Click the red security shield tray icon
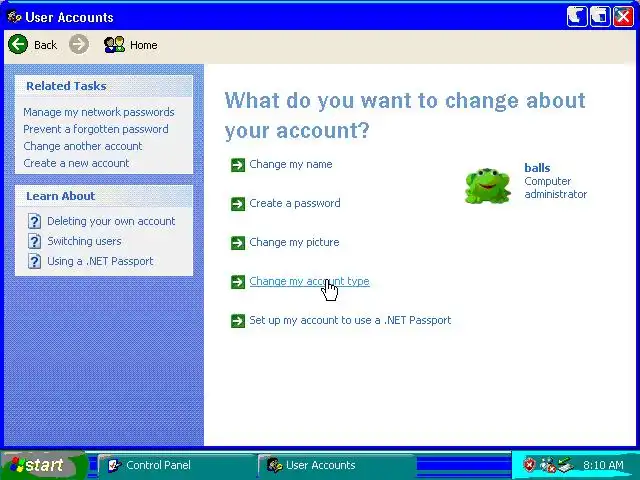The width and height of the screenshot is (640, 480). click(529, 464)
